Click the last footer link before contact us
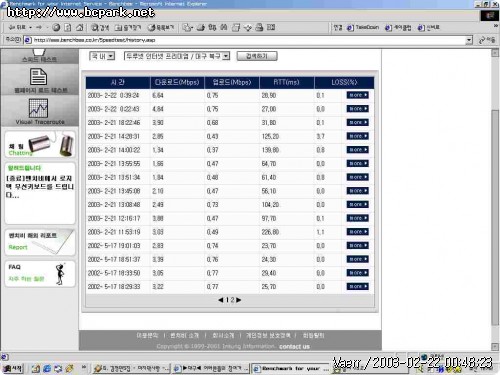This screenshot has width=500, height=375. pos(313,335)
